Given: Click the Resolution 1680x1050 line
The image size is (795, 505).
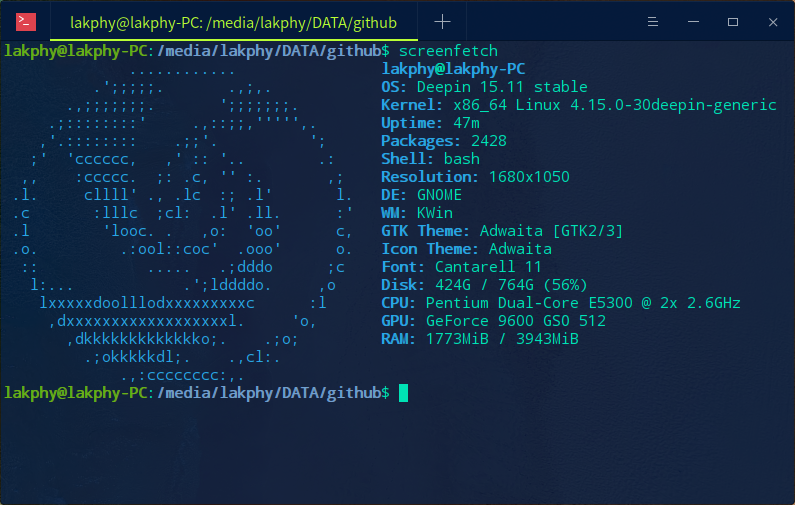Looking at the screenshot, I should [475, 177].
